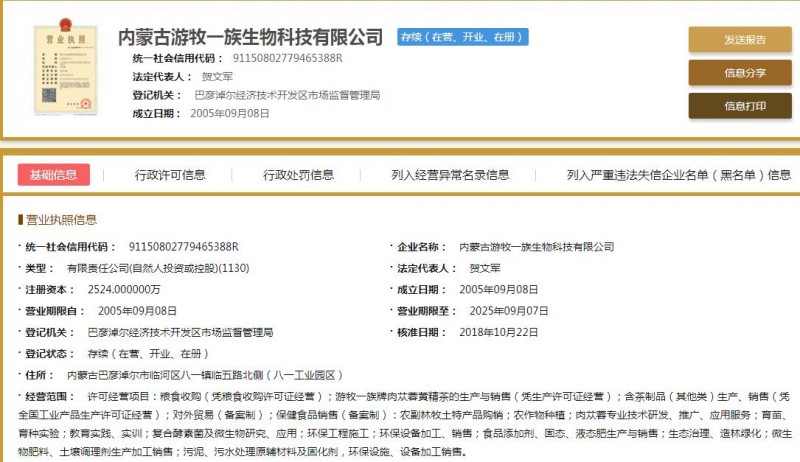800x462 pixels.
Task: Click the 企业名称 value in license info
Action: tap(537, 247)
